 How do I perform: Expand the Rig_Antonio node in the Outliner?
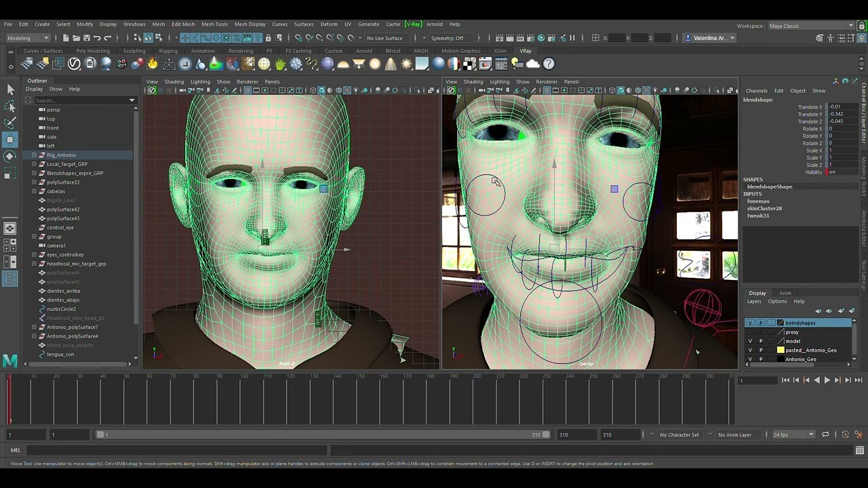33,155
